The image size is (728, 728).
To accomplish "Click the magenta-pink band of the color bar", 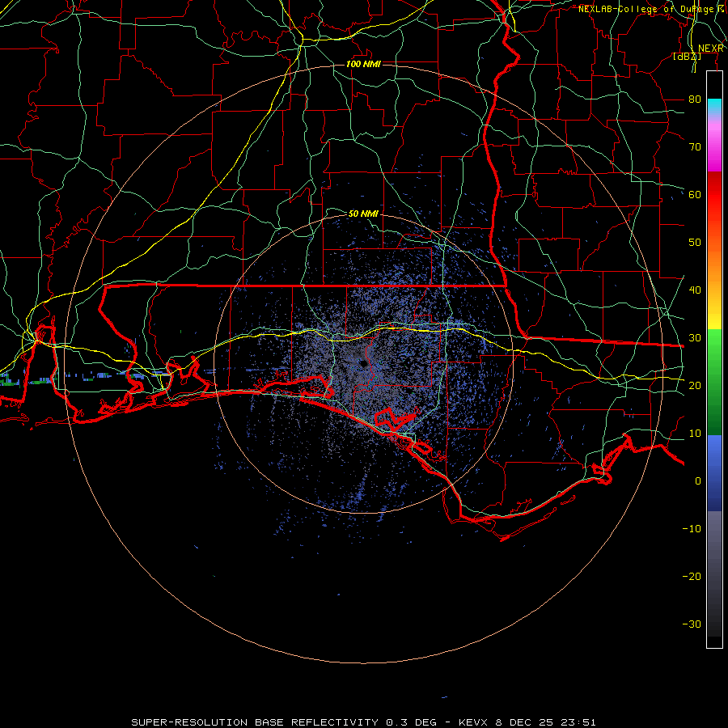I will point(714,144).
